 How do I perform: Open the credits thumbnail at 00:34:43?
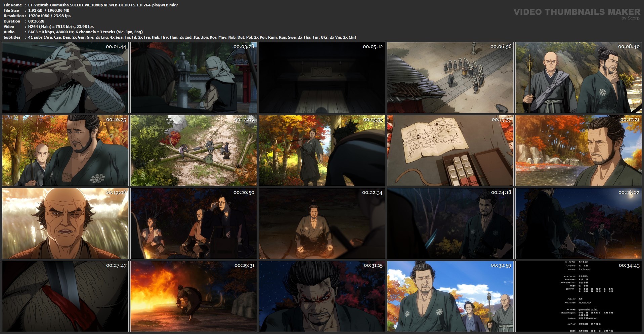578,296
